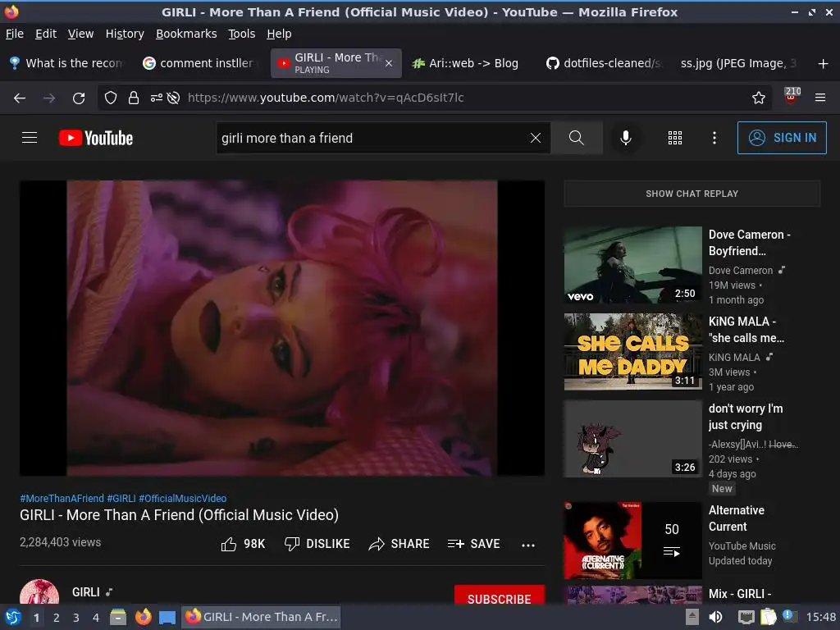Click GIRLI channel name

tap(85, 592)
